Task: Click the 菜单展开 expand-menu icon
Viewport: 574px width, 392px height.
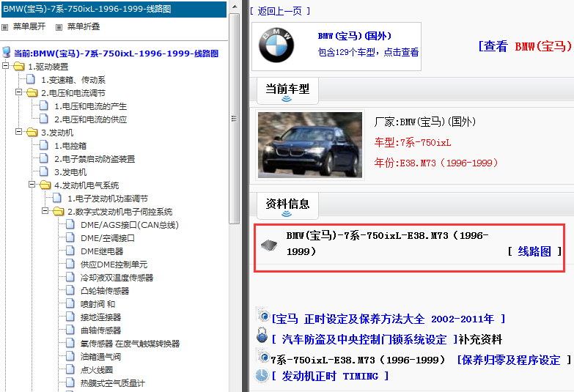Action: 4,27
